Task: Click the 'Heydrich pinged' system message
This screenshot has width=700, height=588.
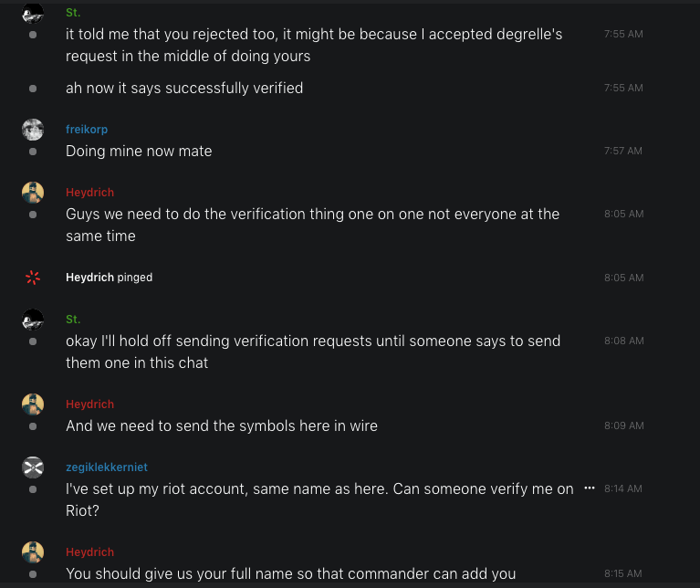Action: point(109,278)
